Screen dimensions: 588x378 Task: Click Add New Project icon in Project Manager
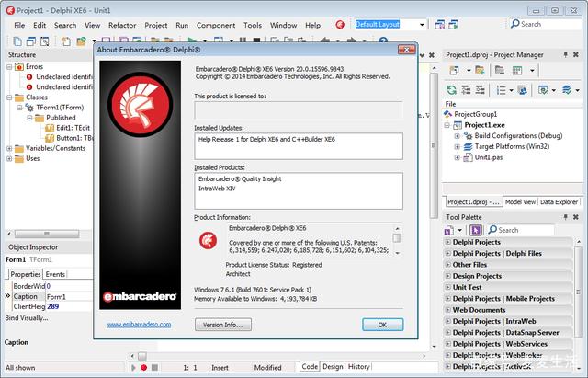480,70
